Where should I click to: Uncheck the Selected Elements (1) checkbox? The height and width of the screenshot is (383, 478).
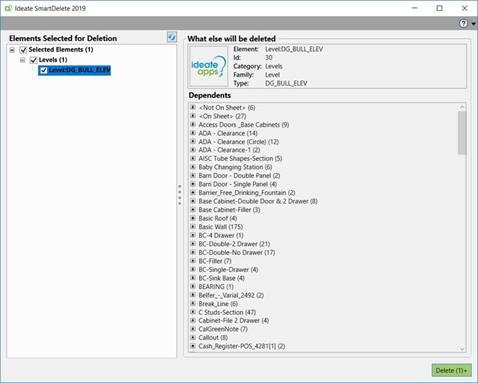(23, 50)
